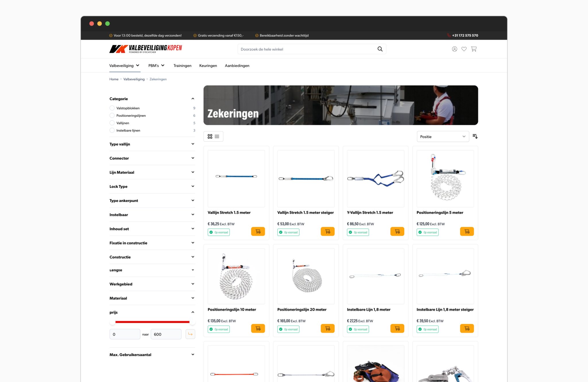Select the Instelbare lijnen category filter
The height and width of the screenshot is (382, 588).
pos(112,131)
